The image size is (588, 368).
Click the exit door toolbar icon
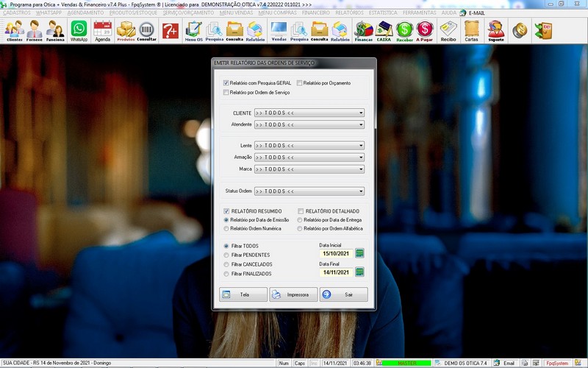pos(543,31)
